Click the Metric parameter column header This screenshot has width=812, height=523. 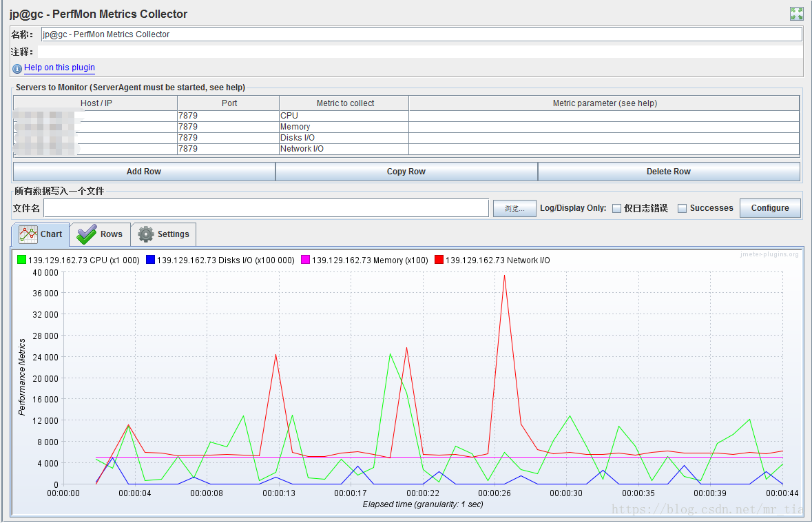coord(604,103)
